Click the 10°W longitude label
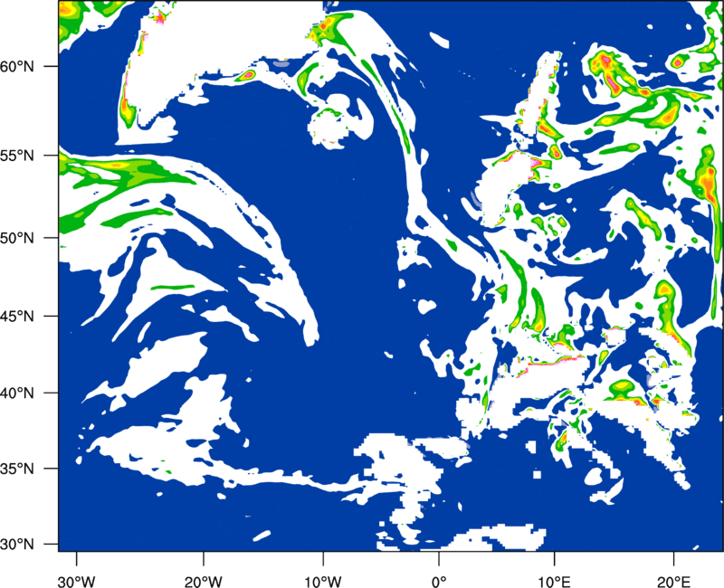 322,582
